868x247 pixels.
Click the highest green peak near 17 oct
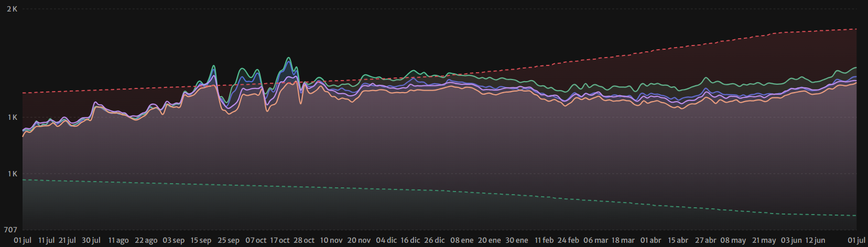288,58
